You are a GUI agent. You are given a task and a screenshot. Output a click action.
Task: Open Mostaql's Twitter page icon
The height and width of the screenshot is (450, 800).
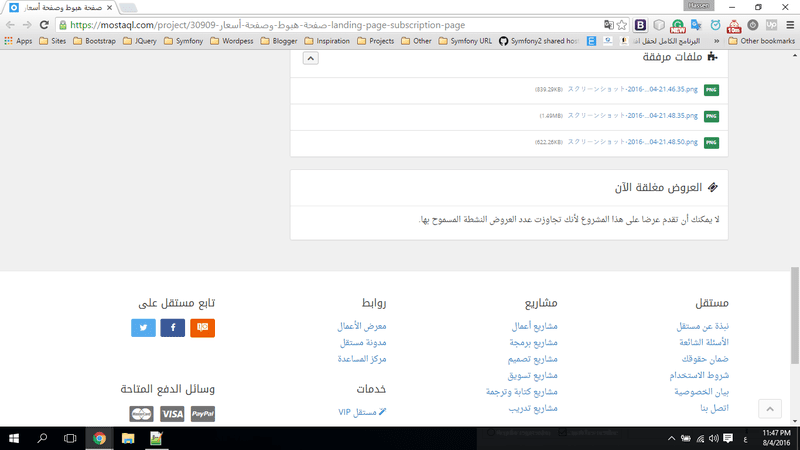pyautogui.click(x=143, y=328)
